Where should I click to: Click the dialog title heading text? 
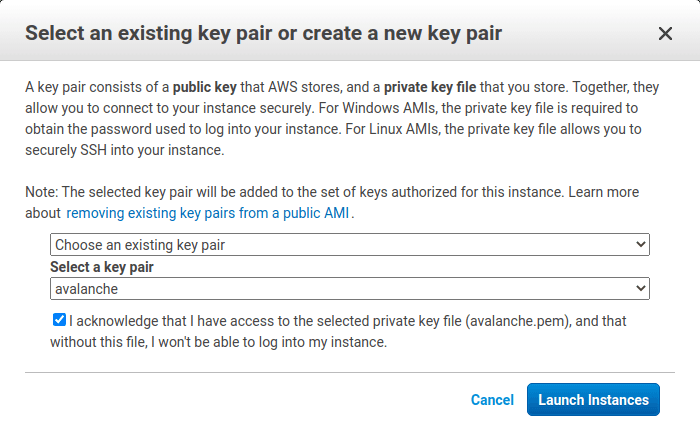(263, 34)
